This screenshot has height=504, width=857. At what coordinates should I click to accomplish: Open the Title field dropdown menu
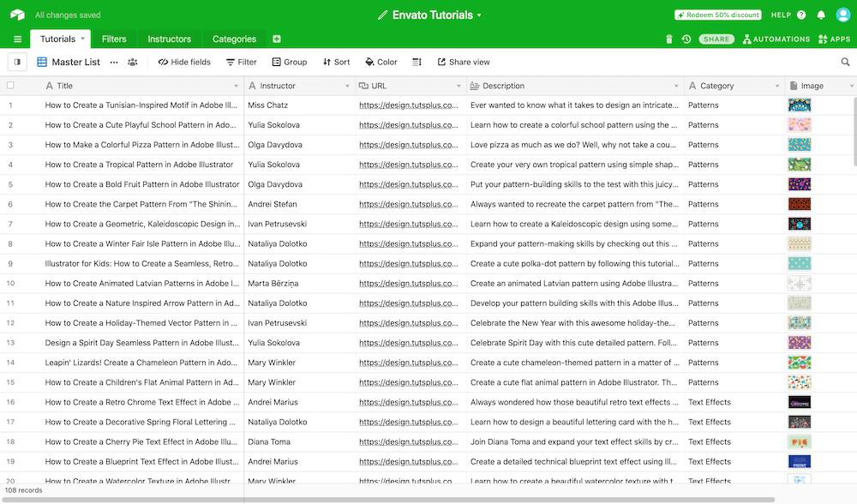coord(237,86)
